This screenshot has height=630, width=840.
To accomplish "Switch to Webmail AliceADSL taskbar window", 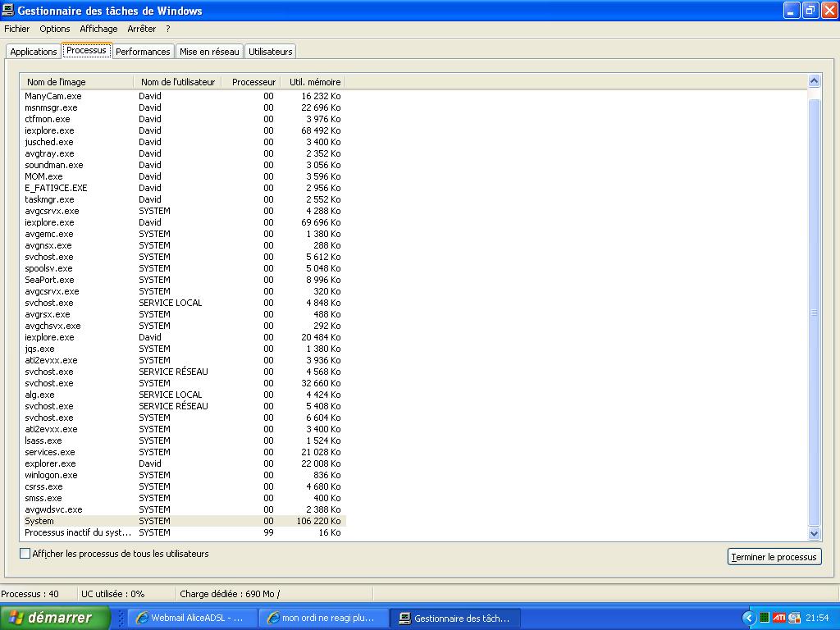I will tap(191, 618).
